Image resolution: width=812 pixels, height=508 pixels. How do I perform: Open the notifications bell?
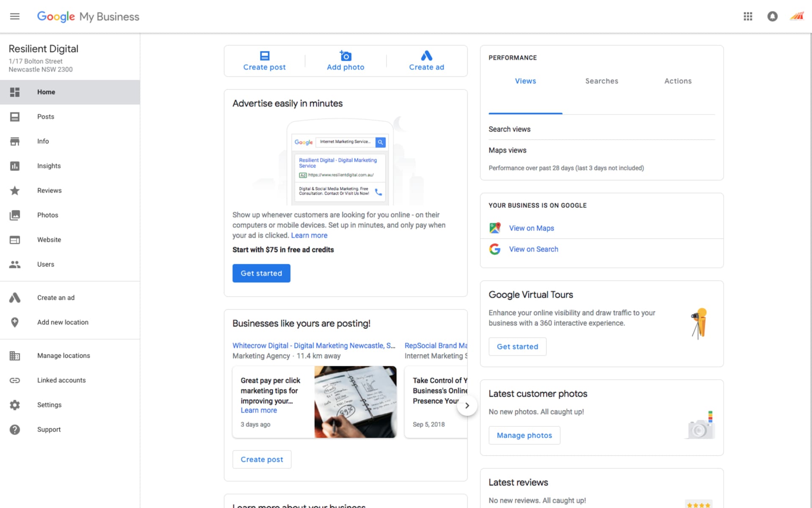[772, 17]
